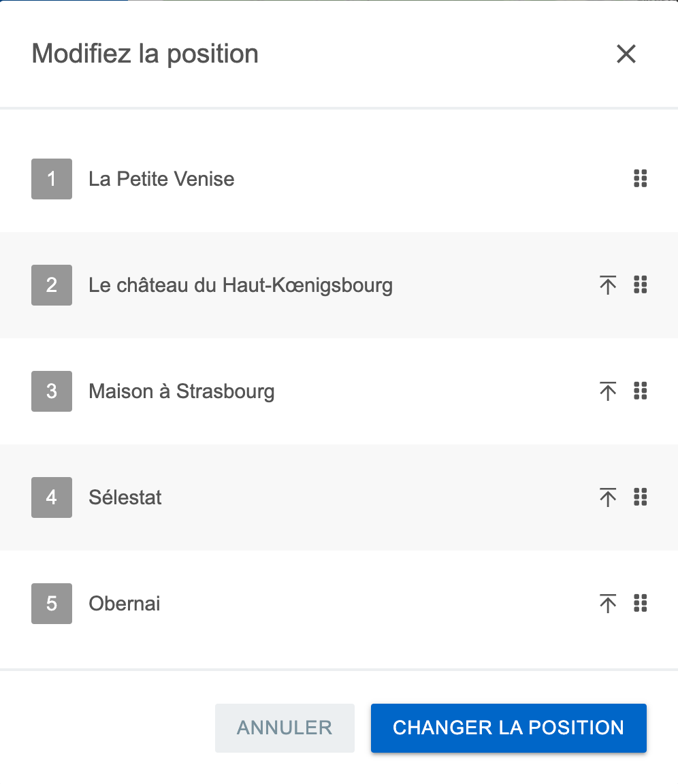
Task: Select position number 4 badge
Action: coord(52,497)
